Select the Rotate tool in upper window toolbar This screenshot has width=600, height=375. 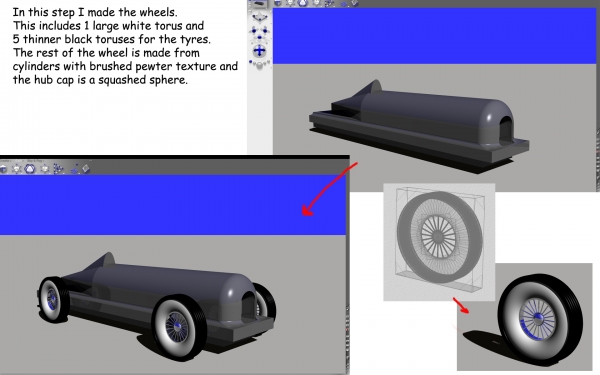[303, 3]
